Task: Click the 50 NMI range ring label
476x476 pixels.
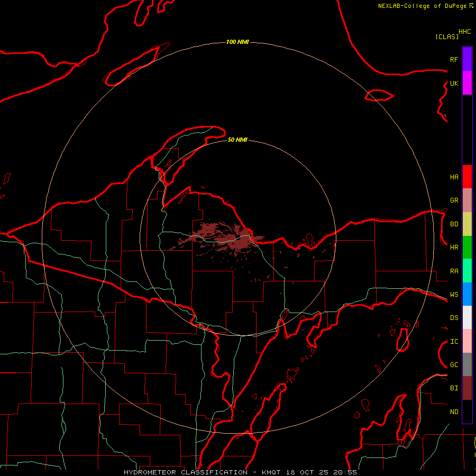Action: [237, 140]
